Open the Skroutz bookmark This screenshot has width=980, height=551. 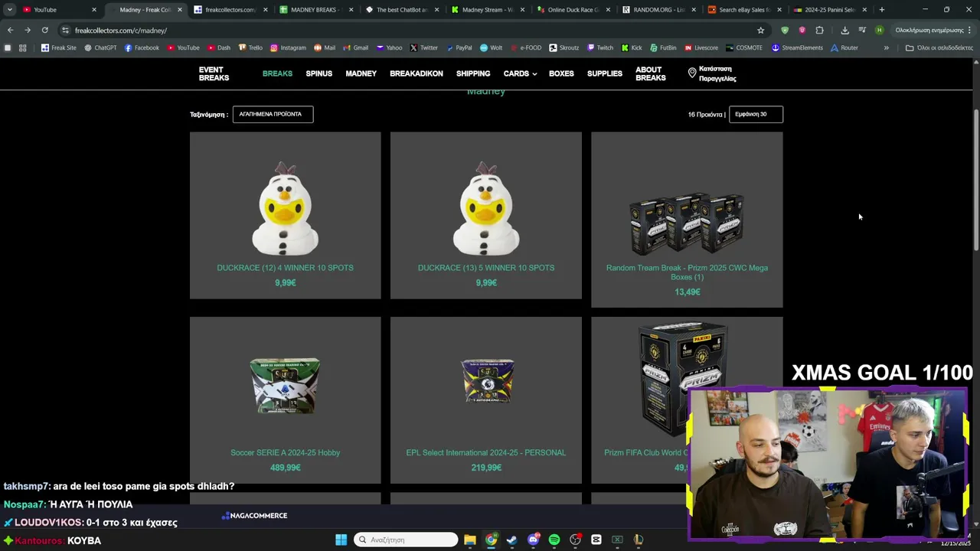coord(564,47)
